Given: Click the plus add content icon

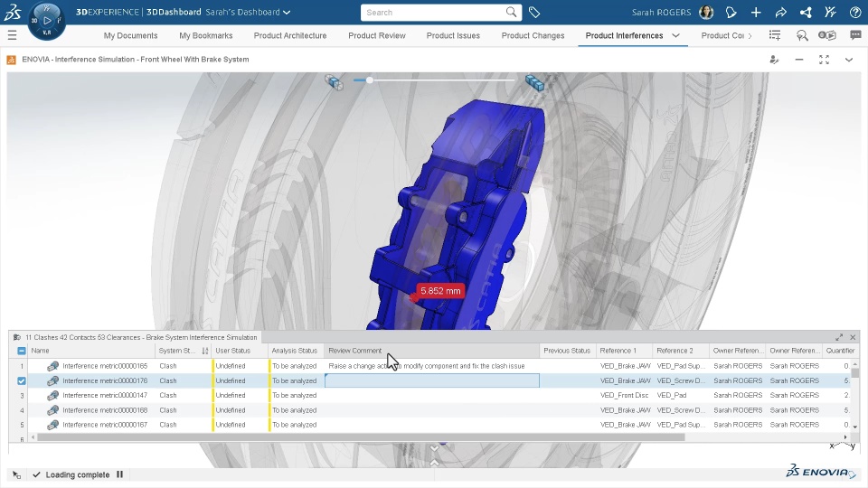Looking at the screenshot, I should [x=756, y=12].
